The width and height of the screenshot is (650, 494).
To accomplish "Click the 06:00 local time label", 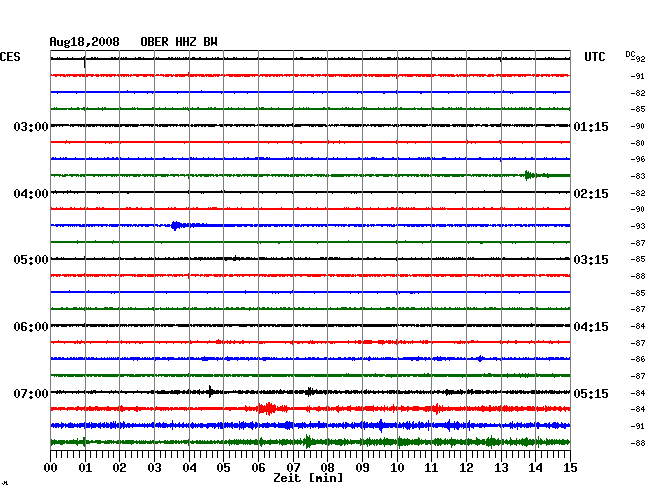I will pos(31,327).
